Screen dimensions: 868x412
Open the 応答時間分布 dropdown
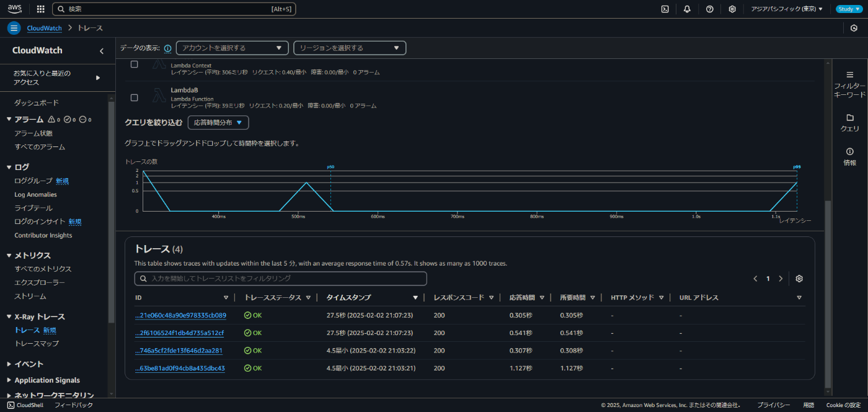[218, 123]
